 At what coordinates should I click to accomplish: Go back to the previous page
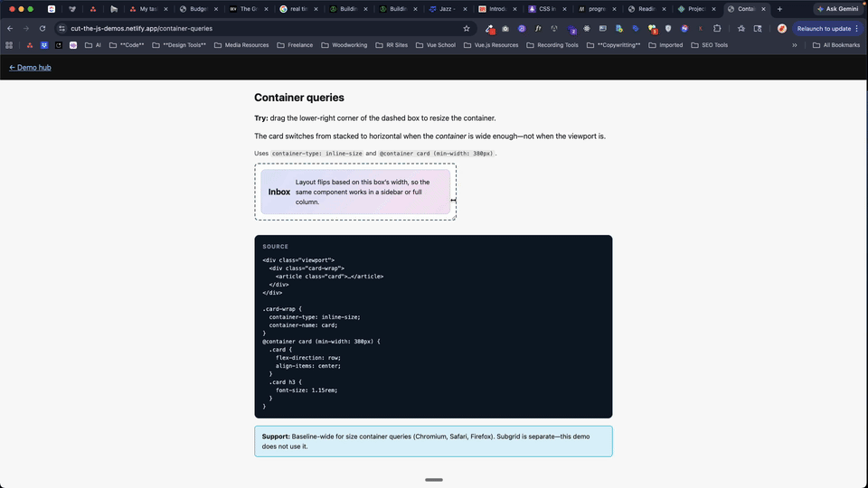tap(10, 28)
